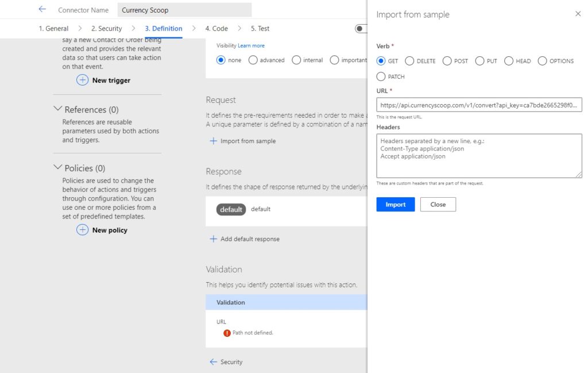This screenshot has height=373, width=588.
Task: Collapse the References section
Action: pos(57,109)
